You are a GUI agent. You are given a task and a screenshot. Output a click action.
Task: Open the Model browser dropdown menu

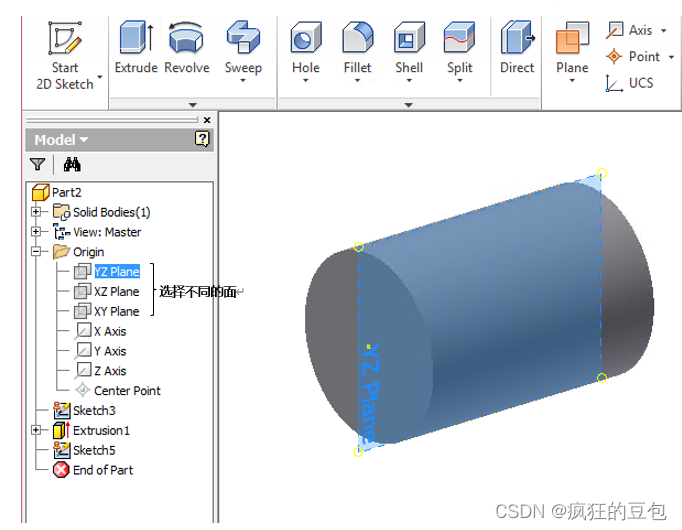(83, 140)
